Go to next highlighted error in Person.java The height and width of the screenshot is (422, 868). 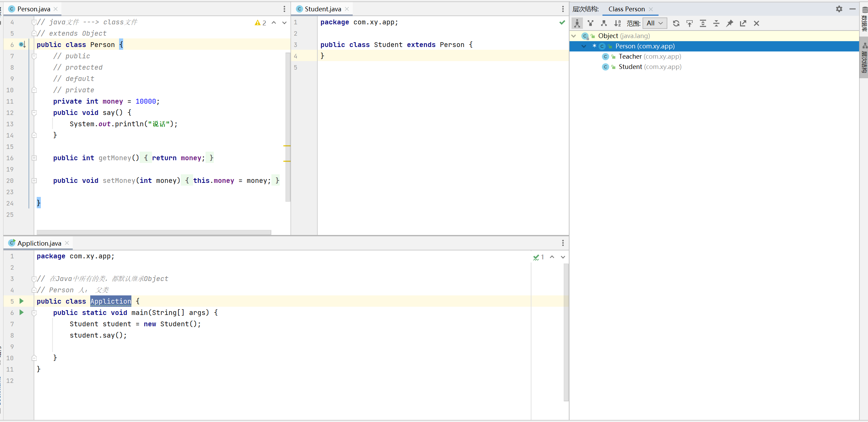[x=284, y=23]
